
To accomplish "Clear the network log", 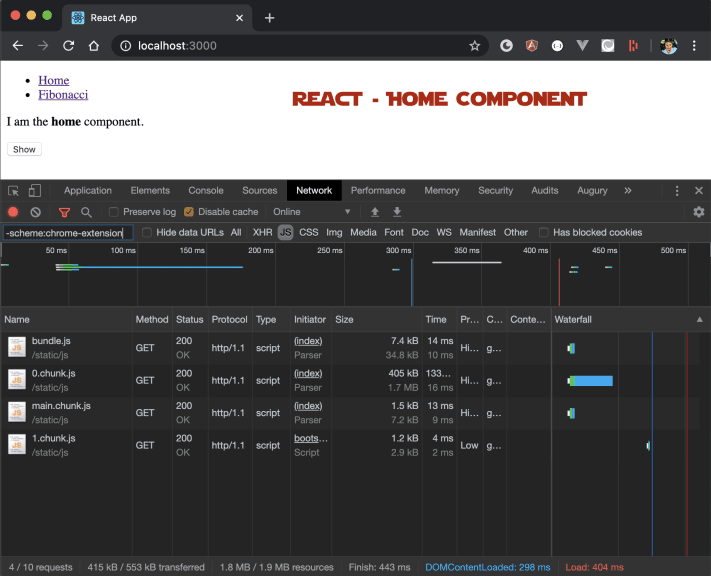I will [x=35, y=212].
